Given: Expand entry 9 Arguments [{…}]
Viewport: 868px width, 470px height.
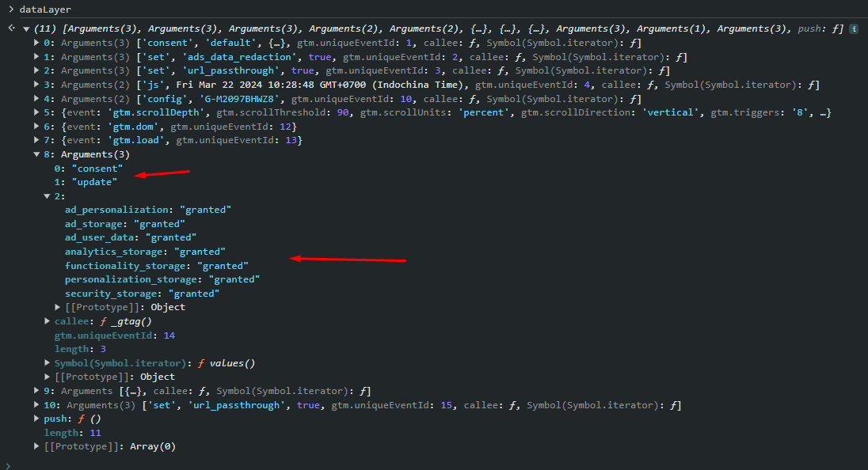Looking at the screenshot, I should [36, 391].
